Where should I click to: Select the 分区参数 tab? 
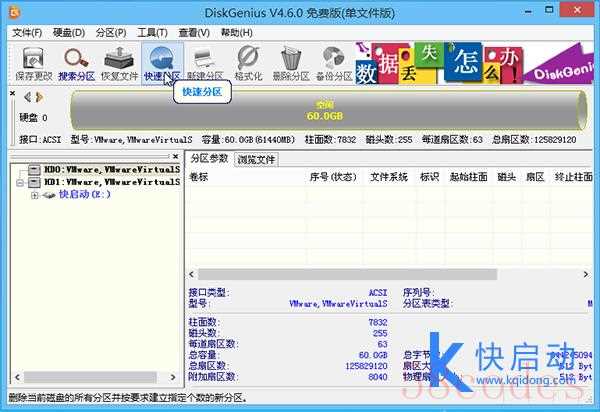[210, 159]
